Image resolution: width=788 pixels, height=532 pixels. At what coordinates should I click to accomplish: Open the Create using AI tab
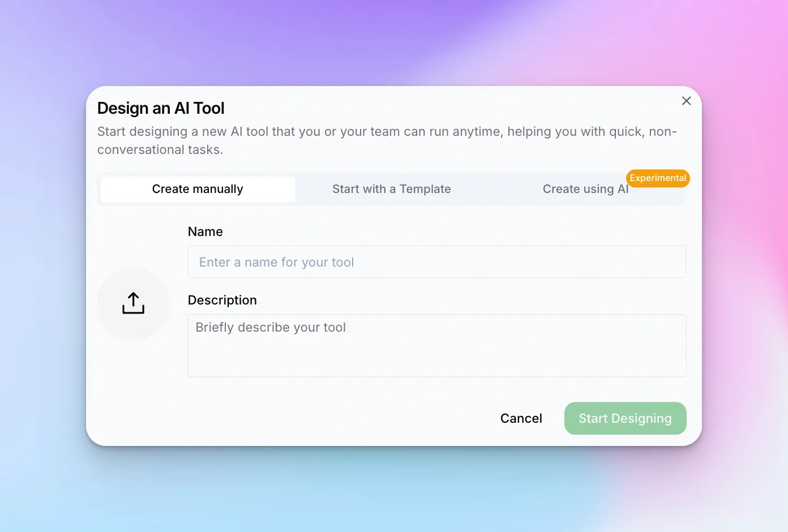[586, 189]
